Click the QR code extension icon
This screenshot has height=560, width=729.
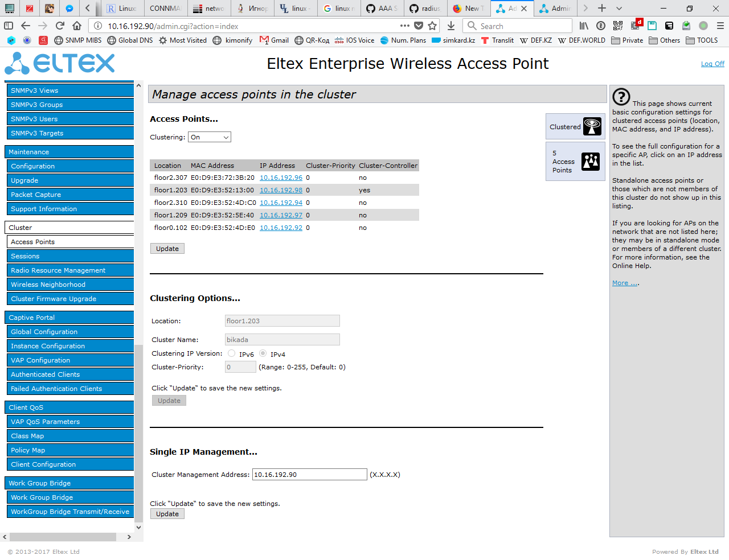tap(618, 26)
